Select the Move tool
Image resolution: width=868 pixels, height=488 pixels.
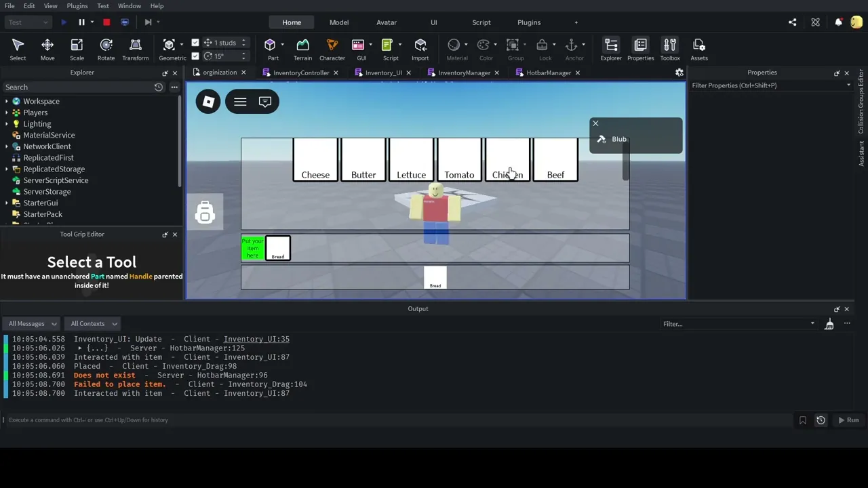click(47, 49)
